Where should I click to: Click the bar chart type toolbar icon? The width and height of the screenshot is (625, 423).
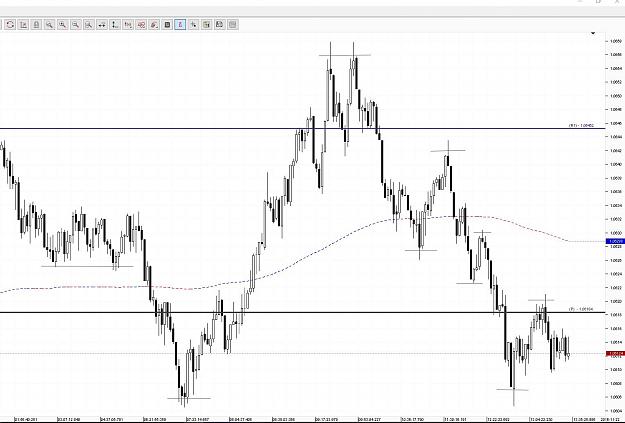pos(128,25)
